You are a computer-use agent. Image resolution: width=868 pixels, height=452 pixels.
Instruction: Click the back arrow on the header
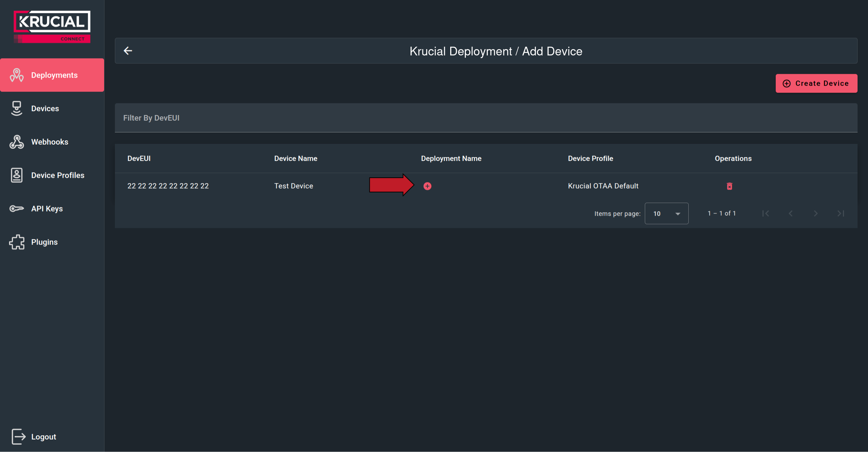pyautogui.click(x=128, y=51)
